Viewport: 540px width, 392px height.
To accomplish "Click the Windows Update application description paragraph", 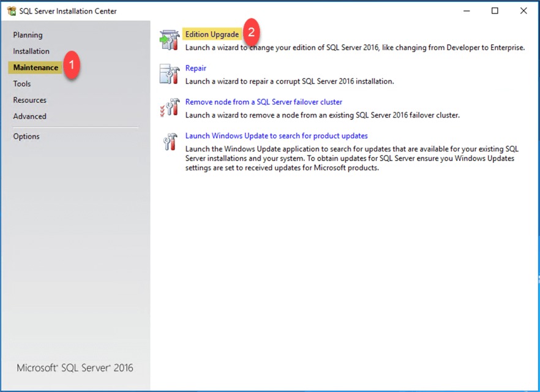I will tap(352, 159).
